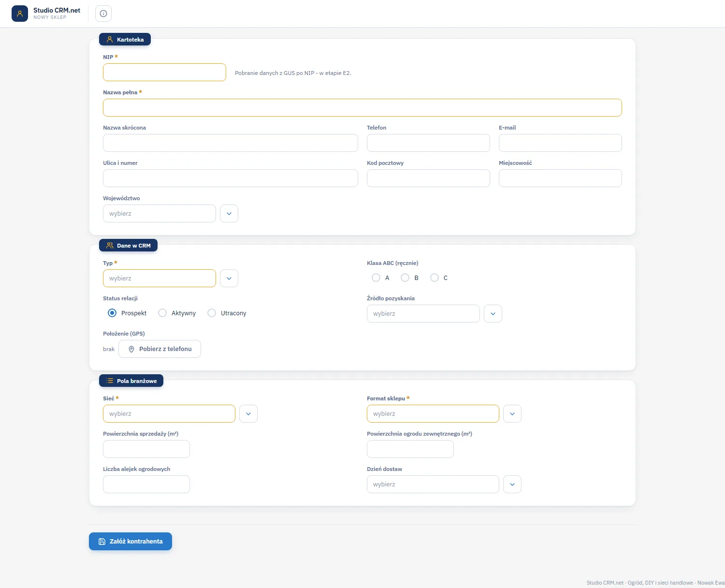Click Pobierz z telefonu button

[159, 349]
